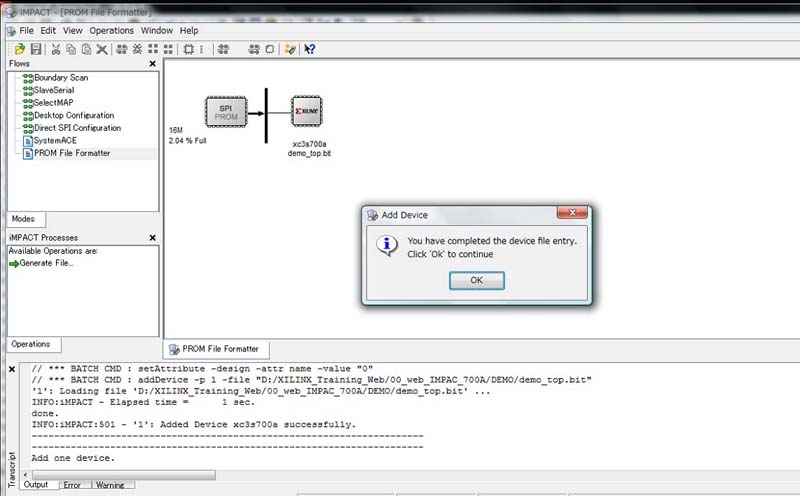Click the transcript horizontal scrollbar thumb

coord(124,475)
